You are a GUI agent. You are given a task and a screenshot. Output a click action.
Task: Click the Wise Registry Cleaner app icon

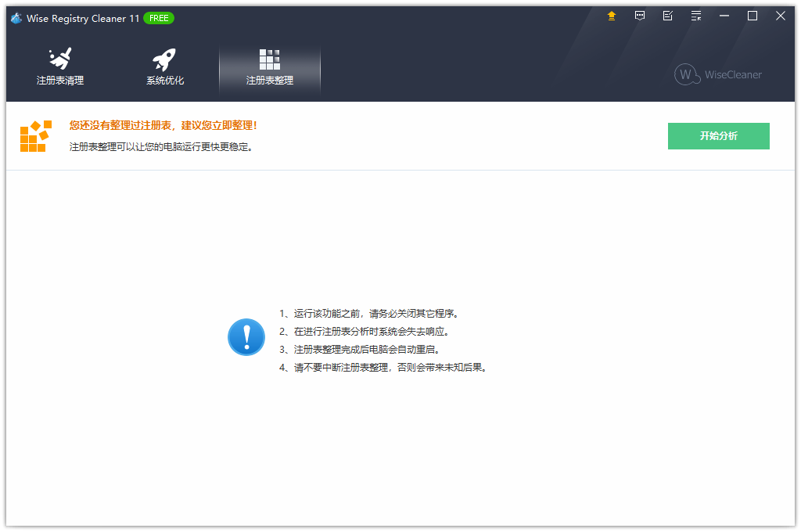16,19
